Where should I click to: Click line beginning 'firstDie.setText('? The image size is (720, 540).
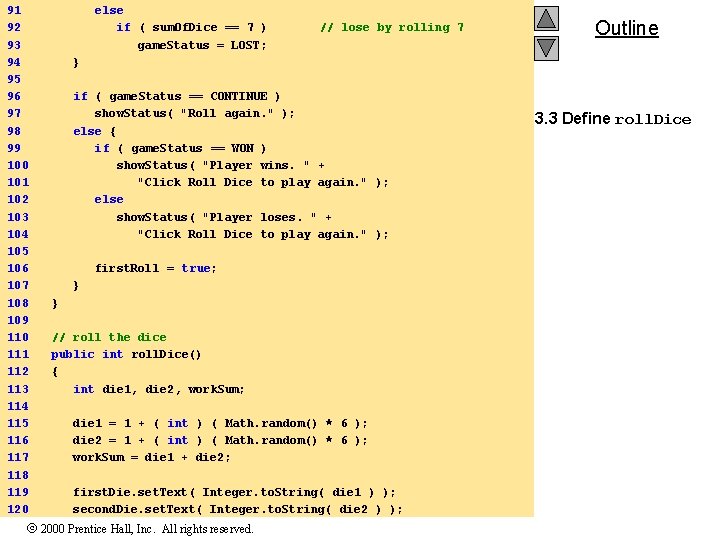(234, 492)
